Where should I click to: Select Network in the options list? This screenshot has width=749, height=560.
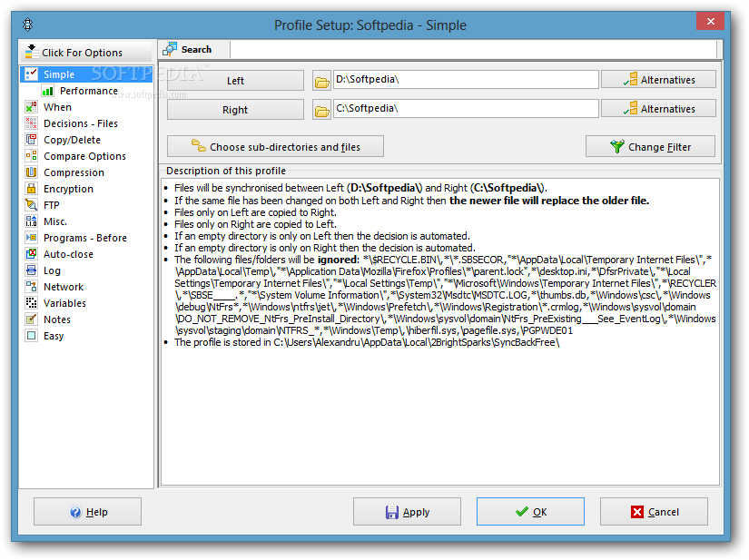tap(63, 287)
